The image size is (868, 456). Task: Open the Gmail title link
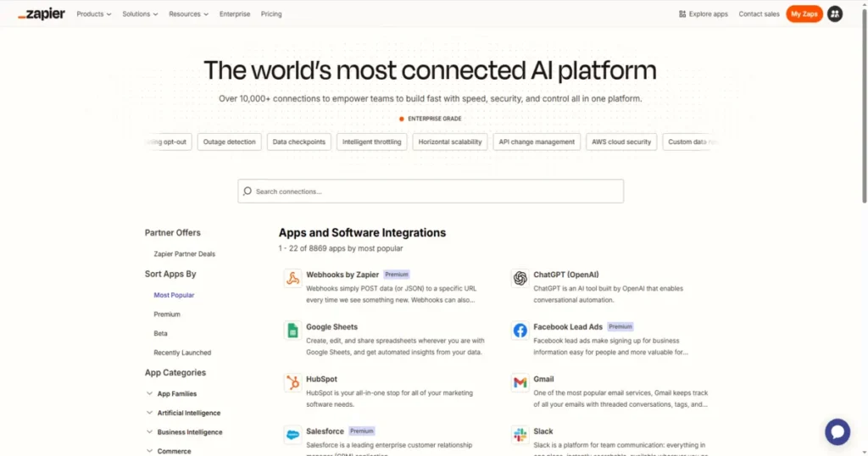543,379
